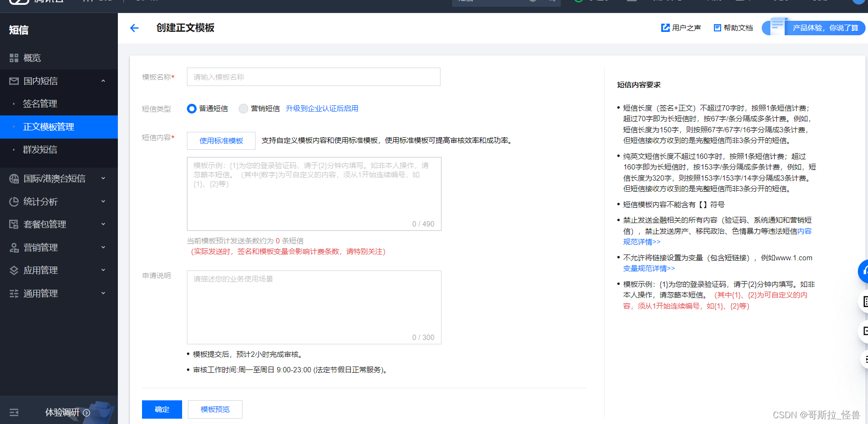Viewport: 868px width, 424px height.
Task: Click the 短信 sidebar title
Action: pos(19,30)
